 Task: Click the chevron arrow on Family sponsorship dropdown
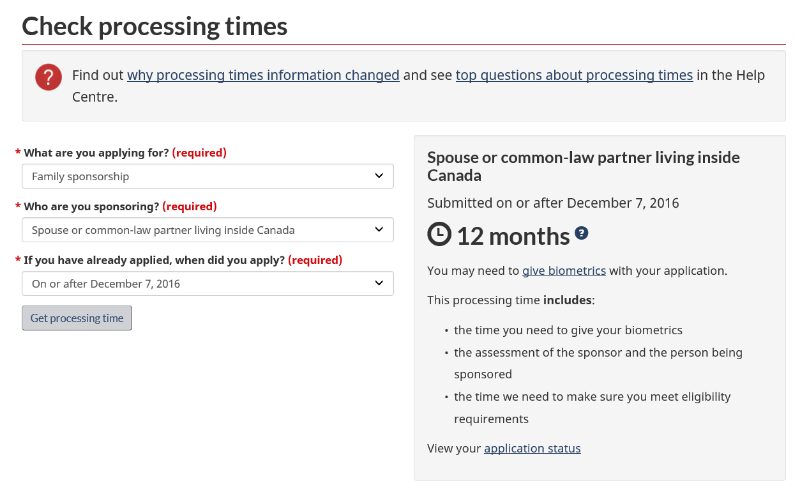pyautogui.click(x=379, y=176)
